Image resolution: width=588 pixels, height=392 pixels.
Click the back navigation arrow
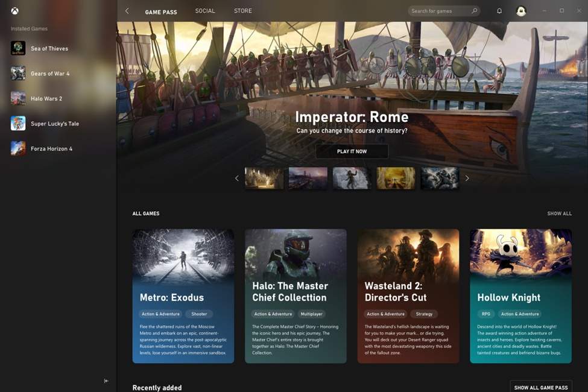127,10
